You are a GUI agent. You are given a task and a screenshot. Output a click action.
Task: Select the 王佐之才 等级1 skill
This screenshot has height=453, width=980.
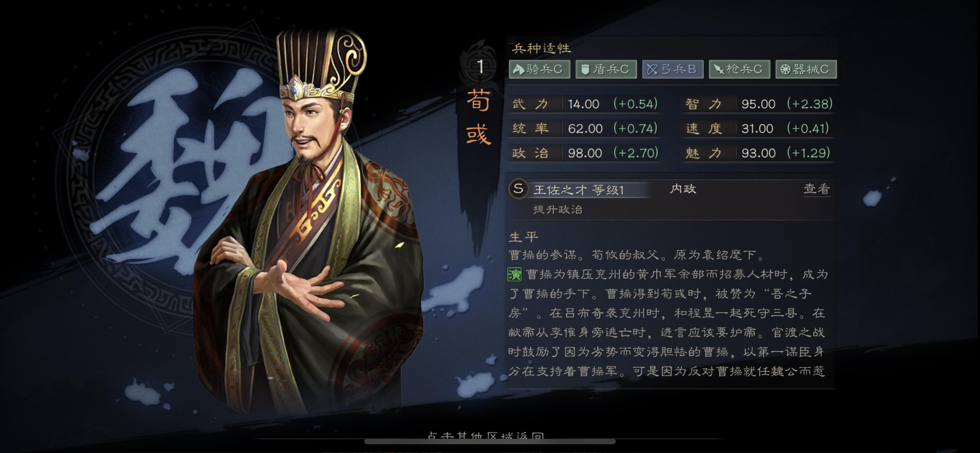pos(579,190)
